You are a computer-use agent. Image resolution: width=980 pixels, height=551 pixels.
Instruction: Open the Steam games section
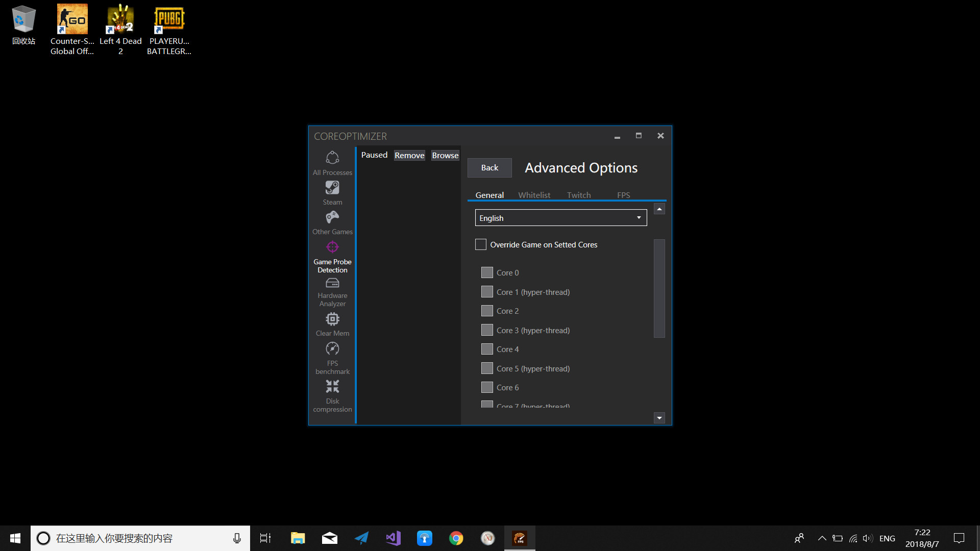(x=332, y=192)
